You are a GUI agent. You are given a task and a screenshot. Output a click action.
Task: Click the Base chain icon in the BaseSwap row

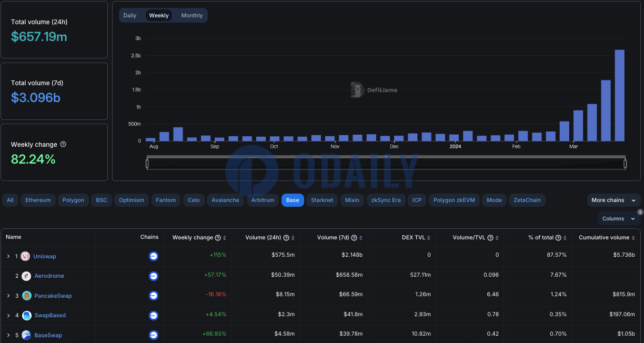[154, 335]
